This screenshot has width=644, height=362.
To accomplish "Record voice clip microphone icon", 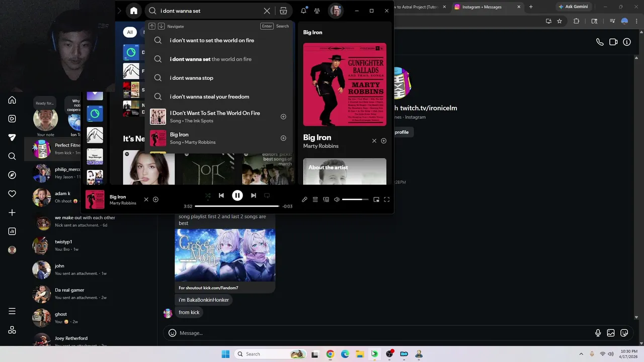I will click(x=598, y=333).
